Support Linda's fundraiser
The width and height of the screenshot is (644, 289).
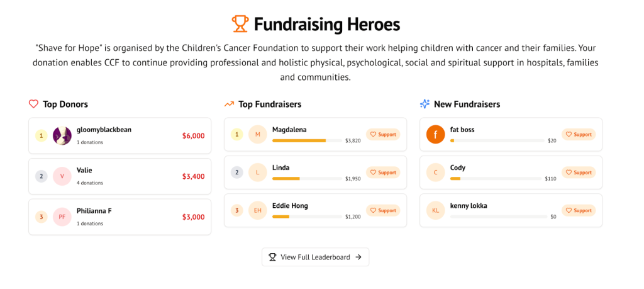[x=383, y=173]
